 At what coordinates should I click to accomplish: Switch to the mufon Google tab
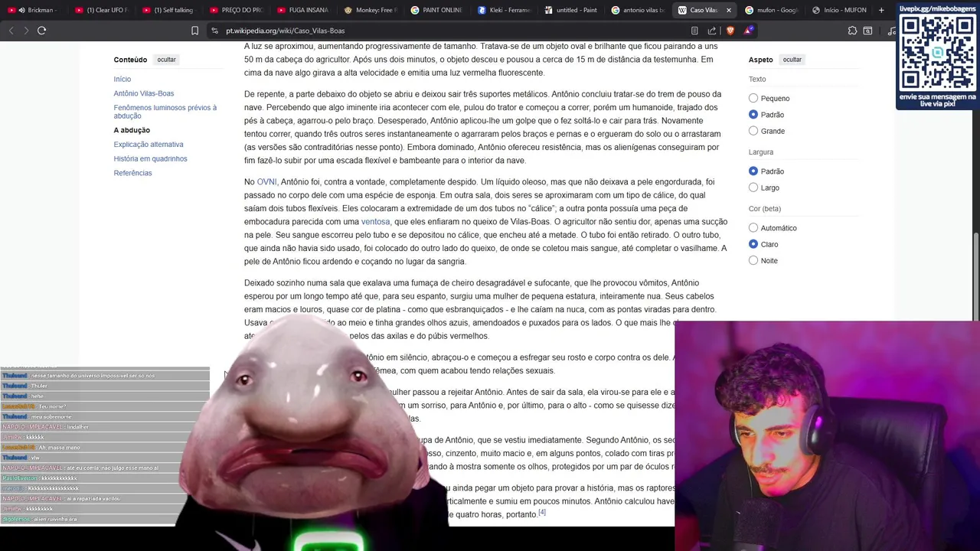tap(772, 10)
